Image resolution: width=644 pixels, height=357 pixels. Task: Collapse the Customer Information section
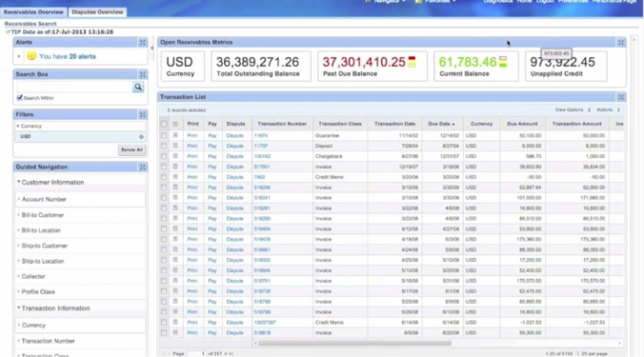18,182
